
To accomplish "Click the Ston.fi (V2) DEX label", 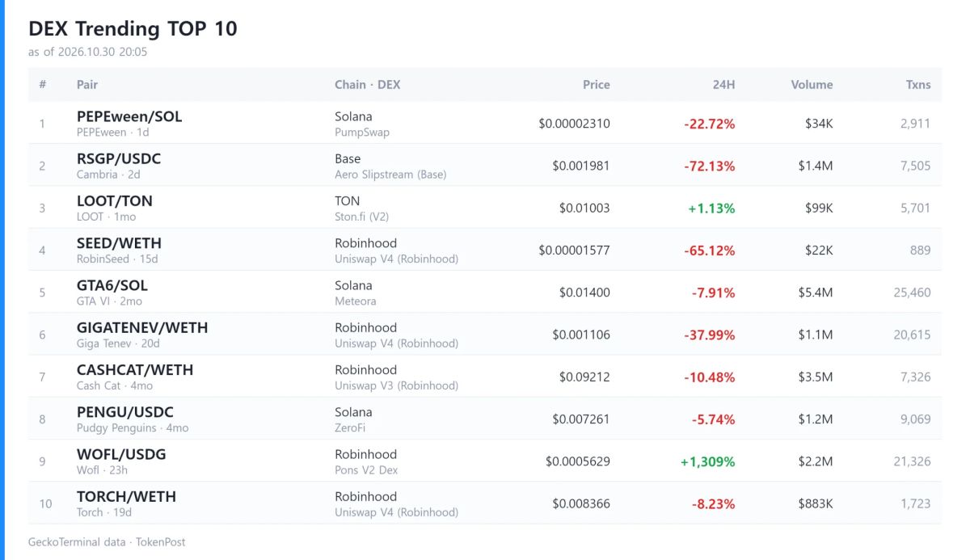I will coord(362,217).
